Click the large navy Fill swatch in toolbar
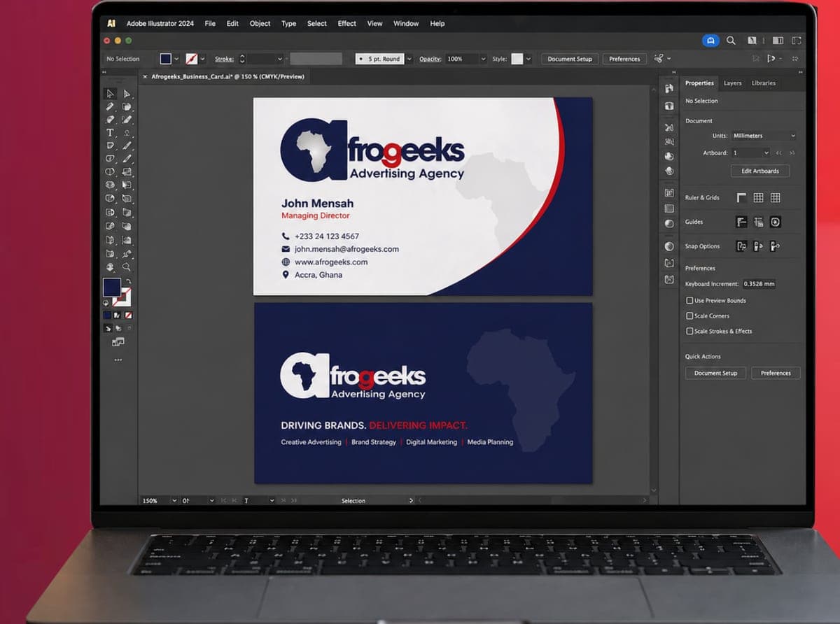Viewport: 840px width, 624px height. (x=112, y=287)
